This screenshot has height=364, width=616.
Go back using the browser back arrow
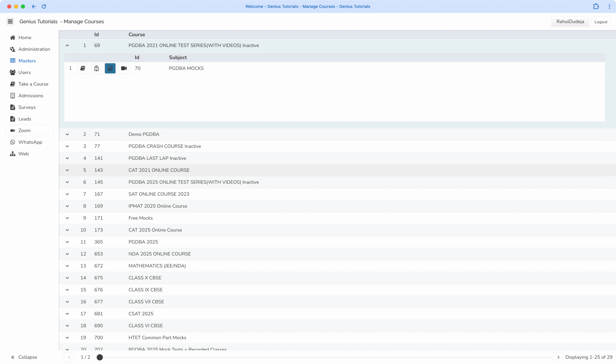tap(34, 7)
